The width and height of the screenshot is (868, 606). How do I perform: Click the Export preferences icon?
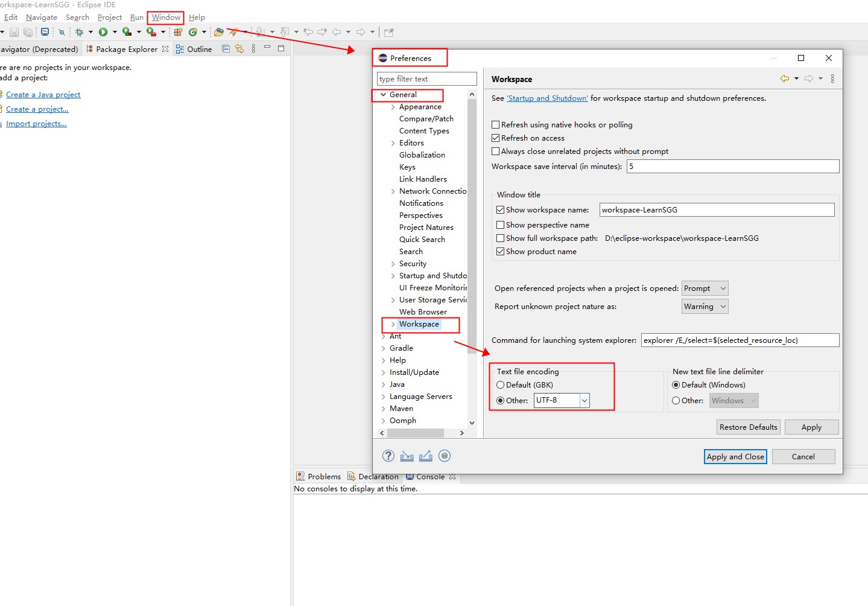point(426,456)
